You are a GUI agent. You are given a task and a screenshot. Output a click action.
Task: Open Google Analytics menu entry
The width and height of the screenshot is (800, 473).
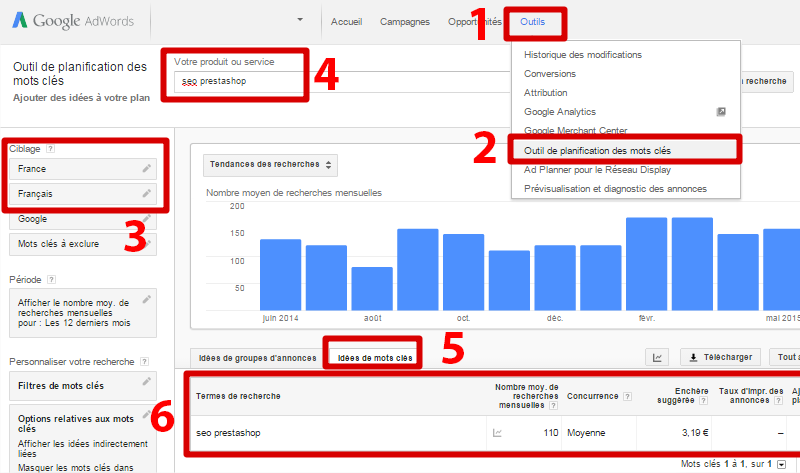click(560, 111)
